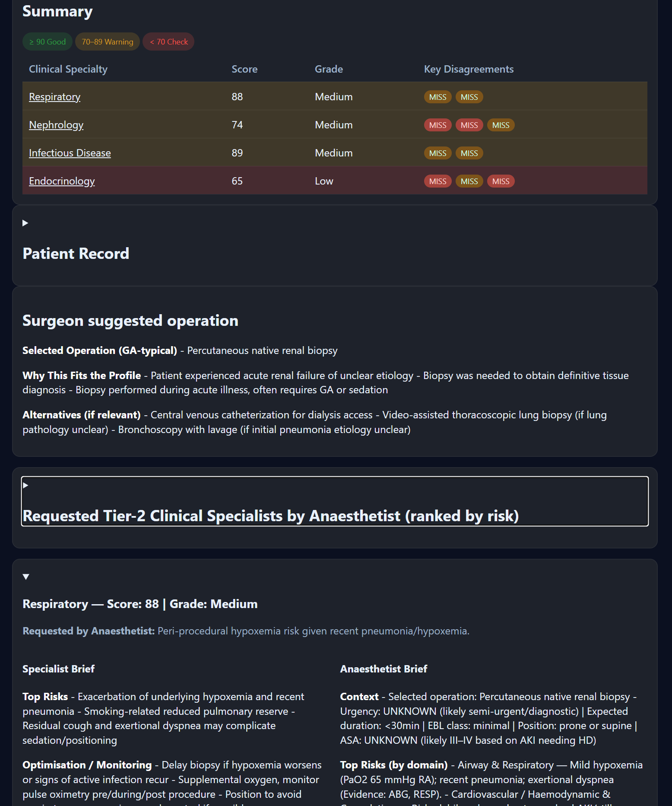Click a MISS badge in Infectious Disease row

pos(437,153)
